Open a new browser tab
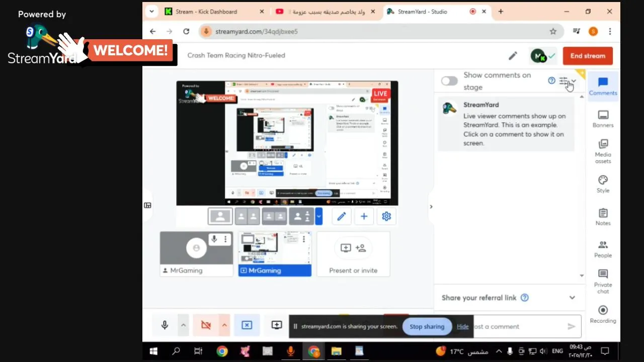 [x=501, y=12]
